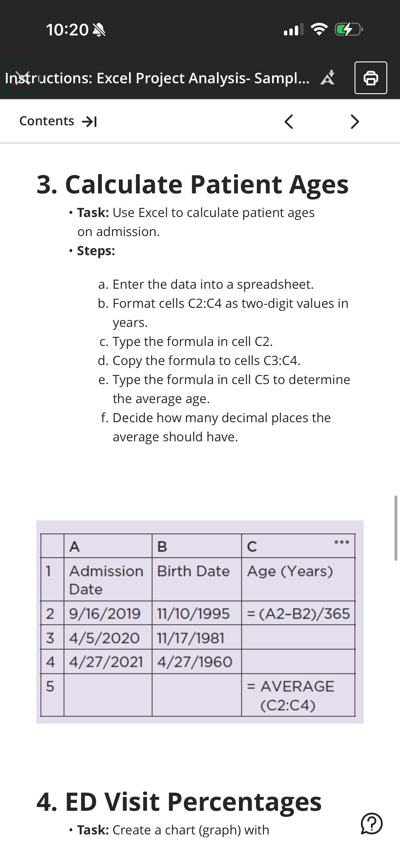Screen dimensions: 400x868
Task: Tap the Wi-Fi status icon
Action: click(319, 29)
